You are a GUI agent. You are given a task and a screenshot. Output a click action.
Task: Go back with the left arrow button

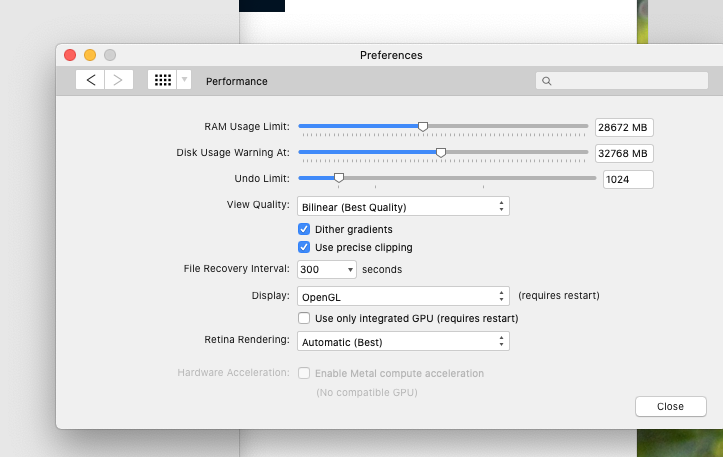[x=90, y=80]
